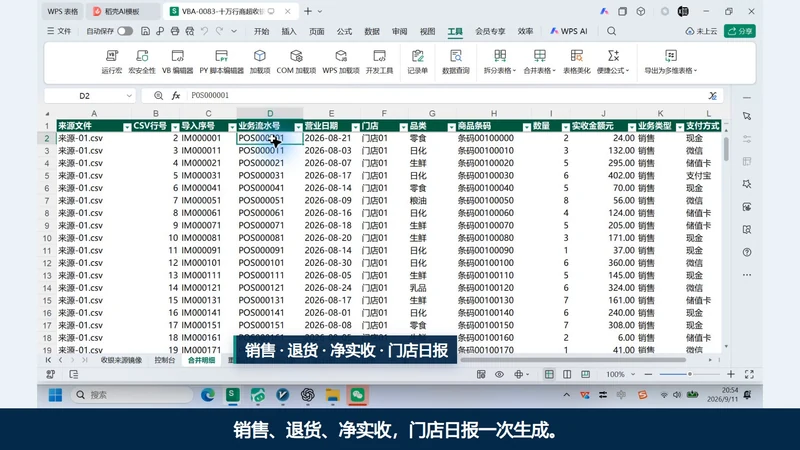Click the undo arrow icon
Viewport: 800px width, 450px height.
click(205, 31)
